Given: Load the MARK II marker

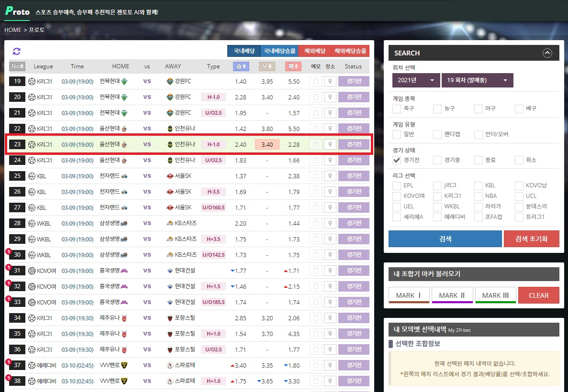Looking at the screenshot, I should point(452,295).
